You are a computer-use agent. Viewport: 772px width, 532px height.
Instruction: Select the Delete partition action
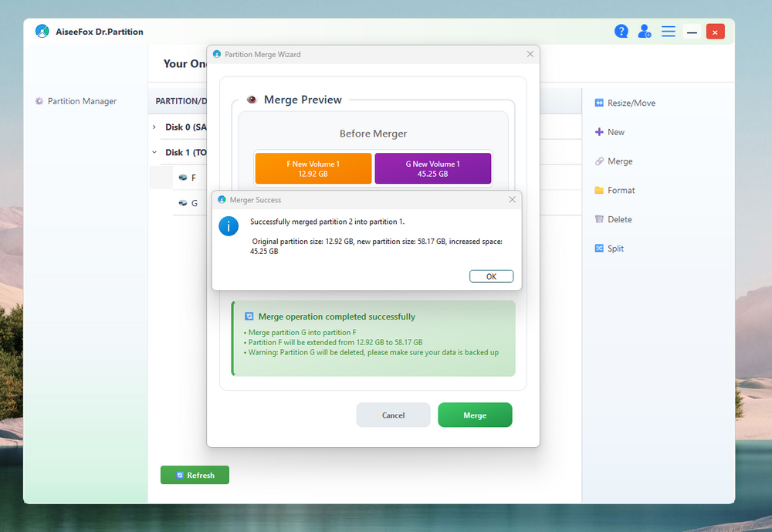(613, 219)
